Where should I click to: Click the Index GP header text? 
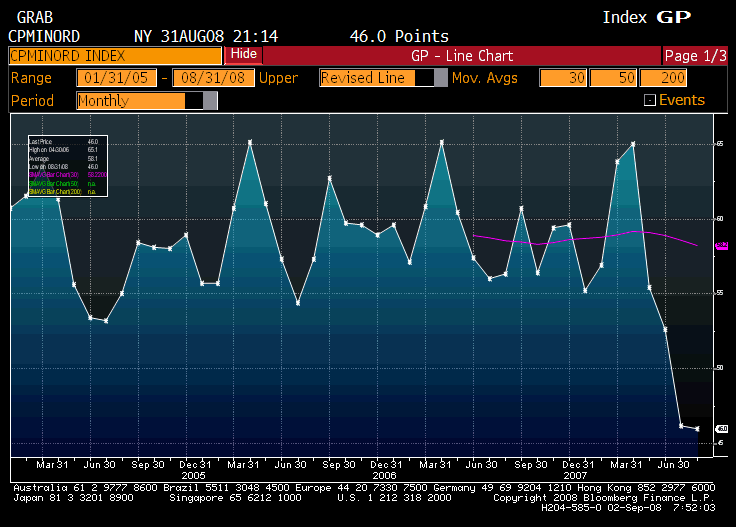point(647,17)
